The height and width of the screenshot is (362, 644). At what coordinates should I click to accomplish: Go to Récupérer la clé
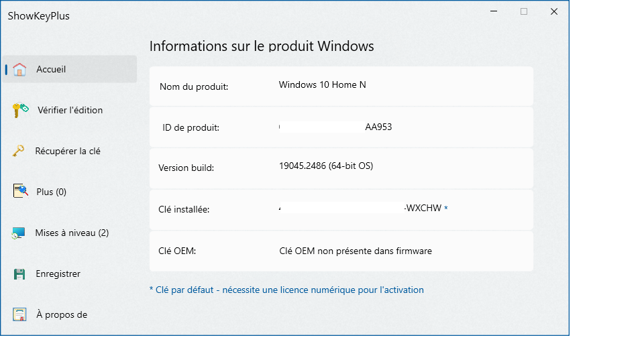[x=69, y=151]
